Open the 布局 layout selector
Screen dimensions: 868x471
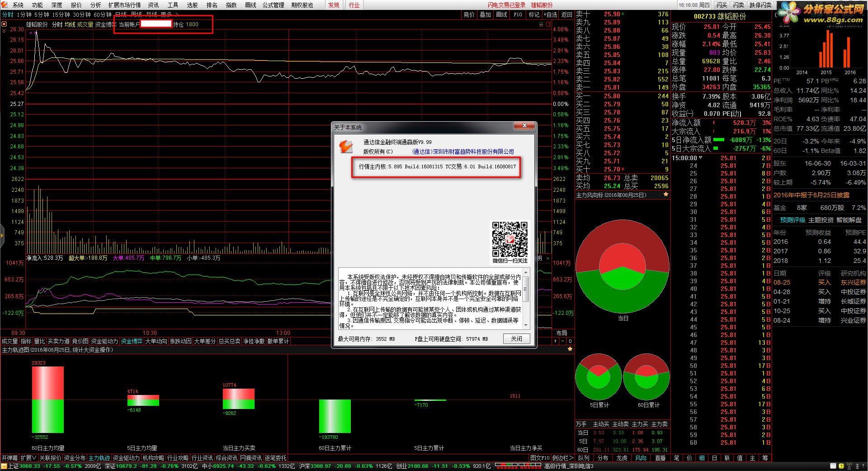click(x=562, y=333)
